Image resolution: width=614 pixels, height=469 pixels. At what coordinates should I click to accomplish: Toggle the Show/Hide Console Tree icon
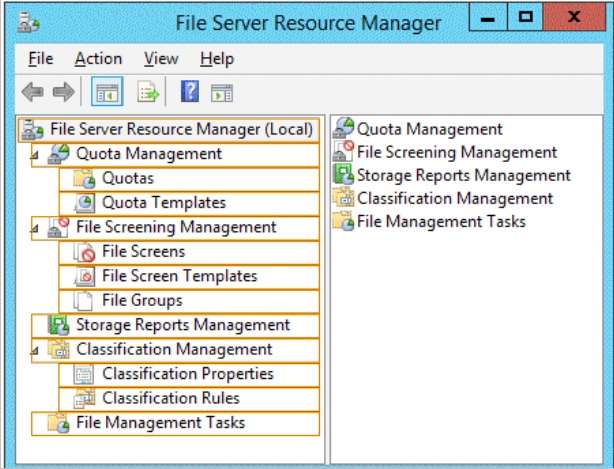click(107, 92)
